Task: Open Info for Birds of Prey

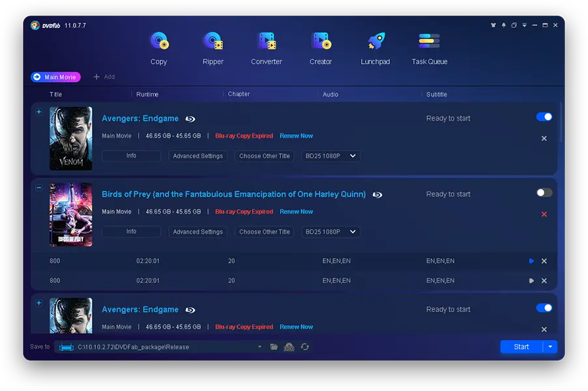Action: [131, 231]
